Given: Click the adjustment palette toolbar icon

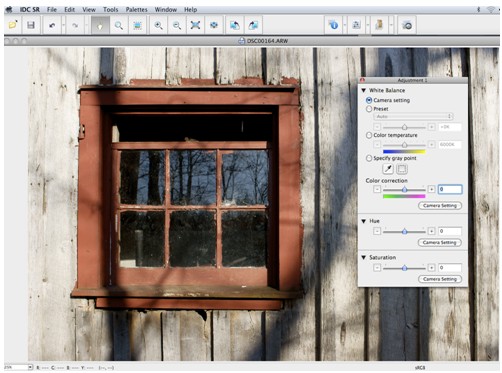Looking at the screenshot, I should pos(356,25).
